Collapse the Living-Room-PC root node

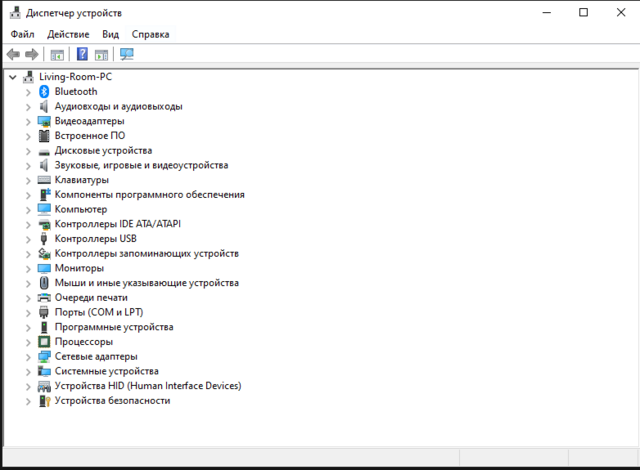(13, 77)
